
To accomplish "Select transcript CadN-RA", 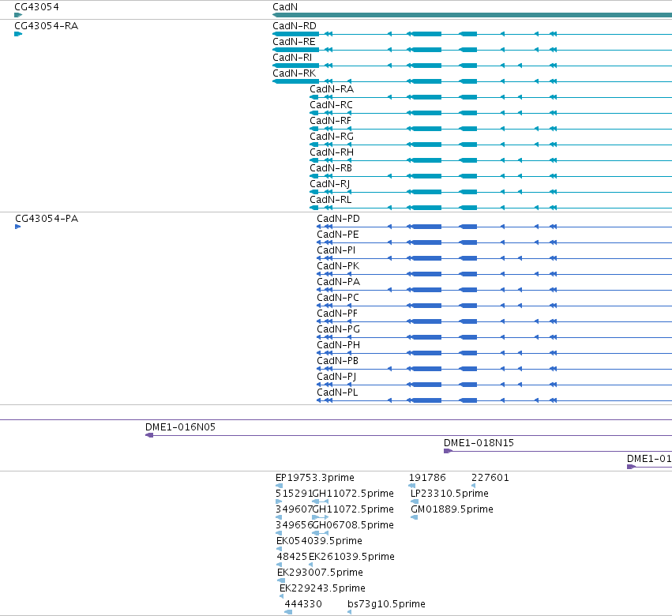I will (332, 89).
